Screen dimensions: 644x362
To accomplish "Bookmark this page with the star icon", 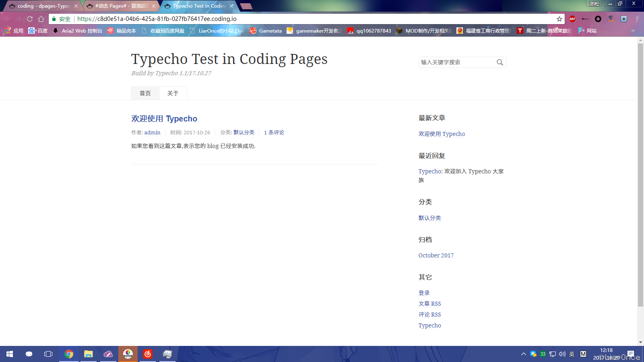I will coord(559,19).
